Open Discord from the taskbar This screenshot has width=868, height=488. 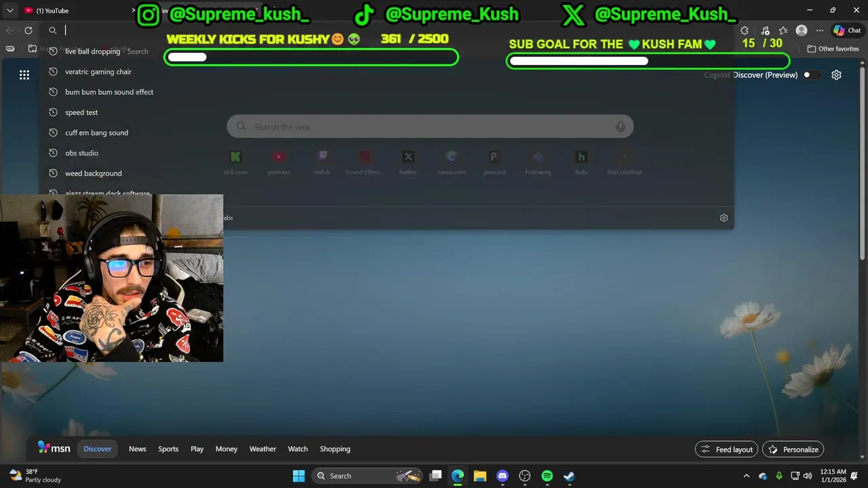502,476
